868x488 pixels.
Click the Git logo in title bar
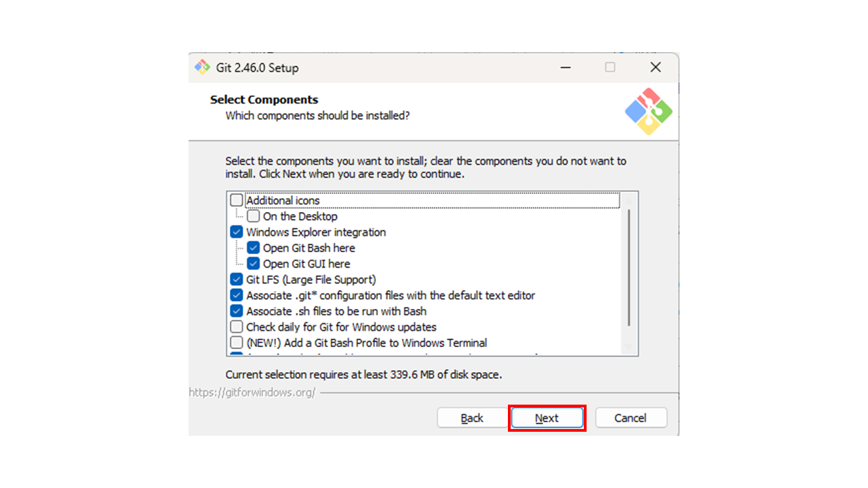point(202,67)
